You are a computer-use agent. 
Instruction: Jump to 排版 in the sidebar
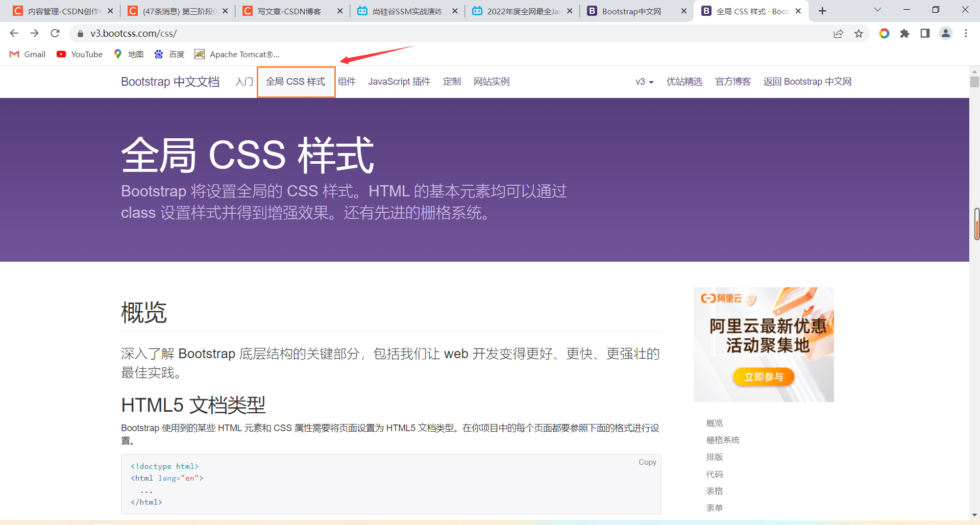pos(715,457)
